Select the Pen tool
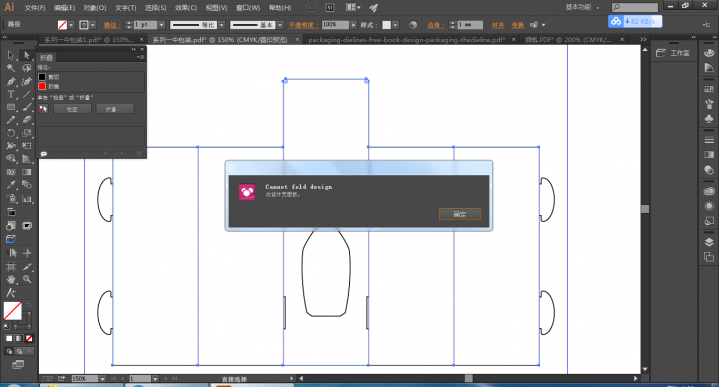The height and width of the screenshot is (387, 719). point(11,82)
